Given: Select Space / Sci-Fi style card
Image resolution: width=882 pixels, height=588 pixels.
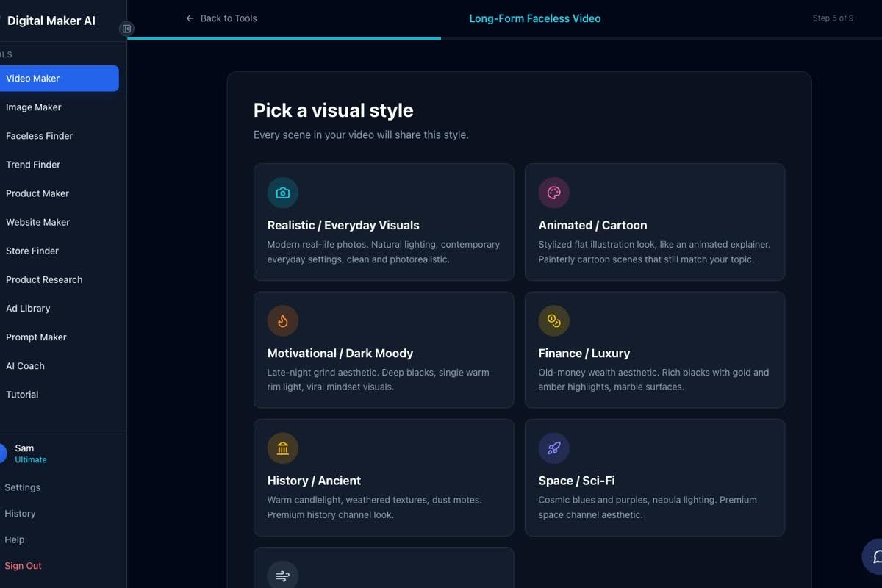Looking at the screenshot, I should pyautogui.click(x=655, y=478).
